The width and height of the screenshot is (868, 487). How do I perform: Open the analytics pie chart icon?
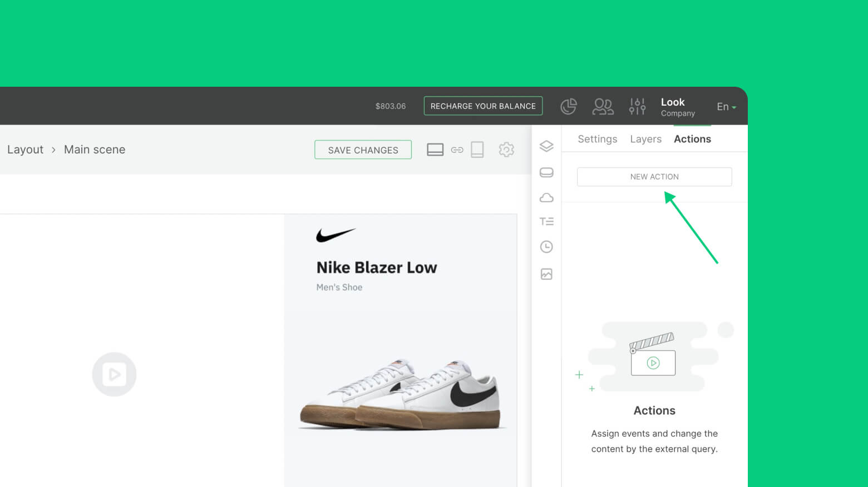pos(568,106)
